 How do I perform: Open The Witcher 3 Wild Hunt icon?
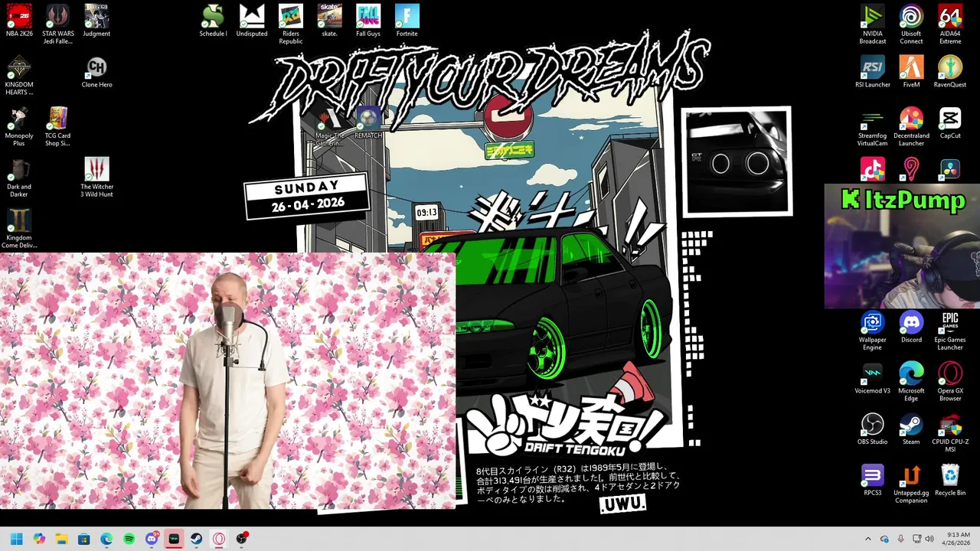tap(96, 178)
